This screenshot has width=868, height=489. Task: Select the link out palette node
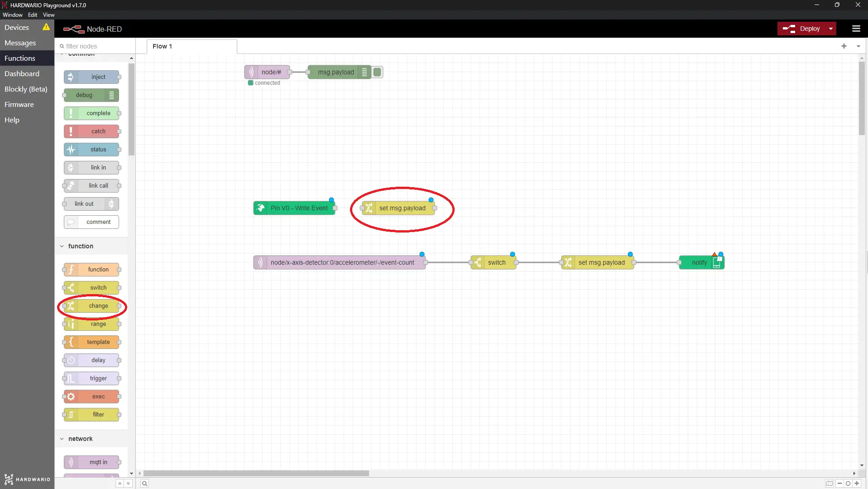[91, 204]
